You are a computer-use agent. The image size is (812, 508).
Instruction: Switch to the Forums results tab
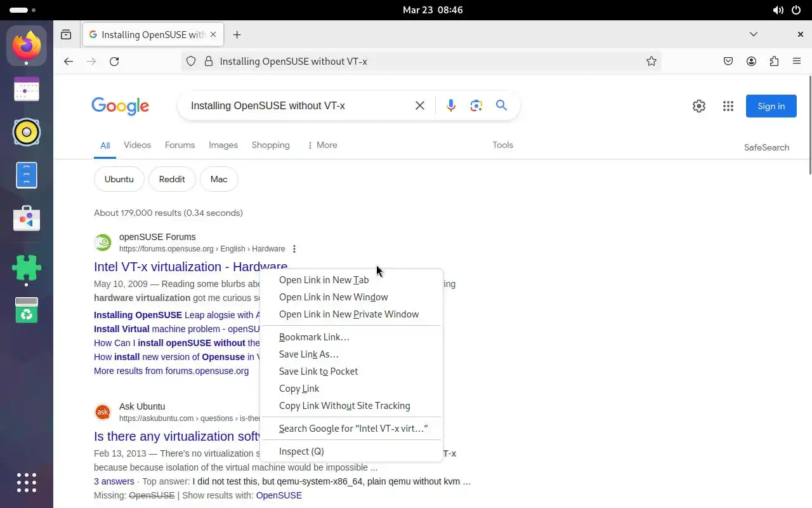(180, 145)
